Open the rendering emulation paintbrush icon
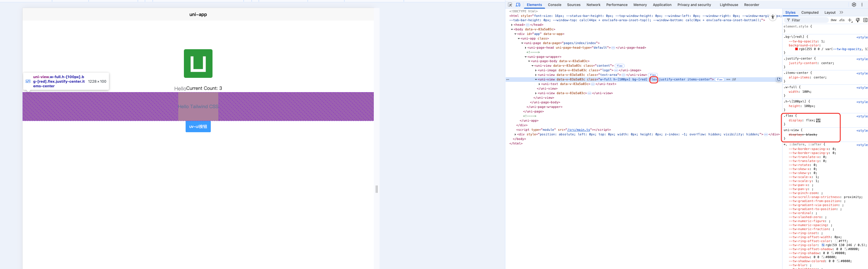The width and height of the screenshot is (868, 269). pos(857,20)
